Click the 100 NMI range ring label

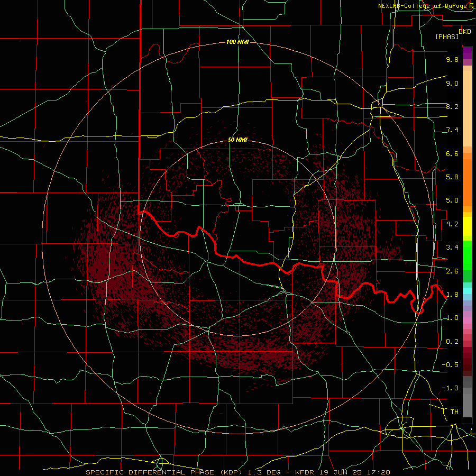pyautogui.click(x=237, y=42)
